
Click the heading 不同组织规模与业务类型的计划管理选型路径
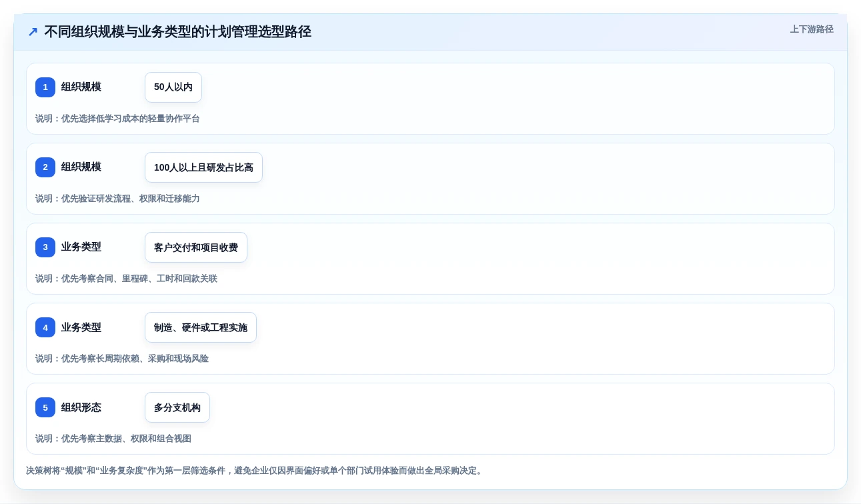[177, 32]
